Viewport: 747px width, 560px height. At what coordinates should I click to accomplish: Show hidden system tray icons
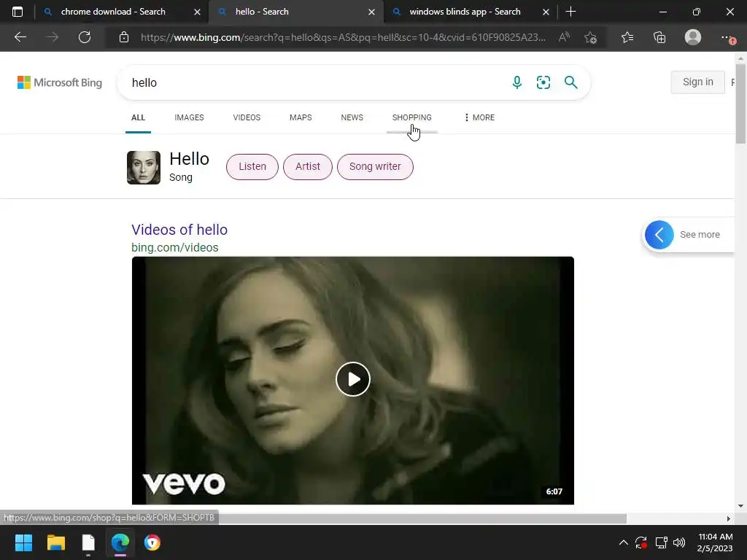tap(623, 542)
